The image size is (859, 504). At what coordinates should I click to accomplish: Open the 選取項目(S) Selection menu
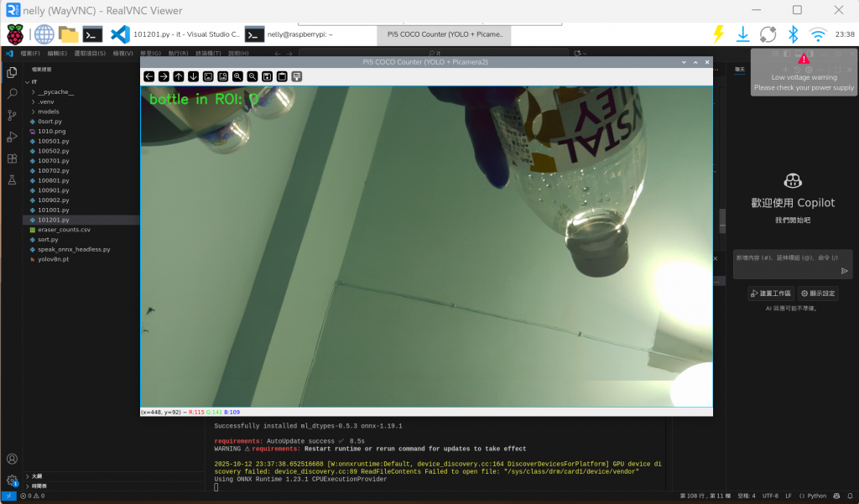tap(90, 53)
